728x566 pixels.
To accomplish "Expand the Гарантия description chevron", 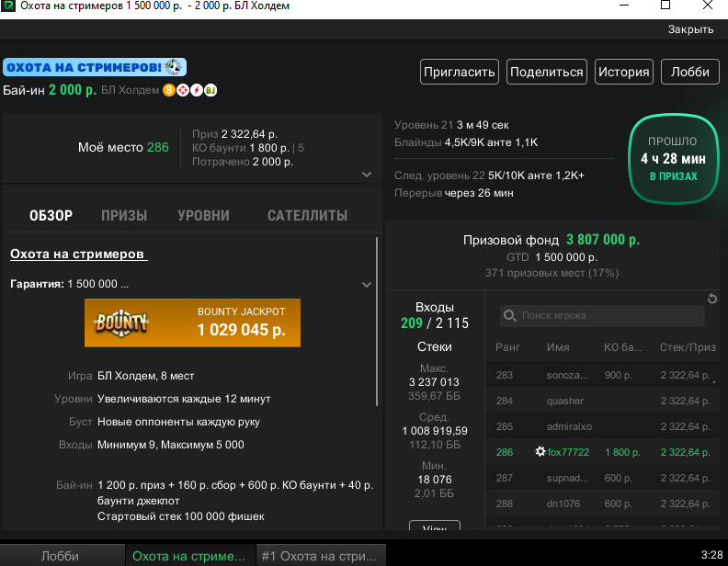I will click(367, 285).
